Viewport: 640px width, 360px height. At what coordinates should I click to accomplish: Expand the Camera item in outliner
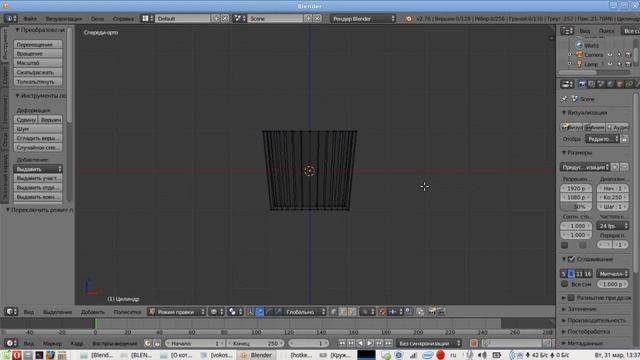click(570, 55)
